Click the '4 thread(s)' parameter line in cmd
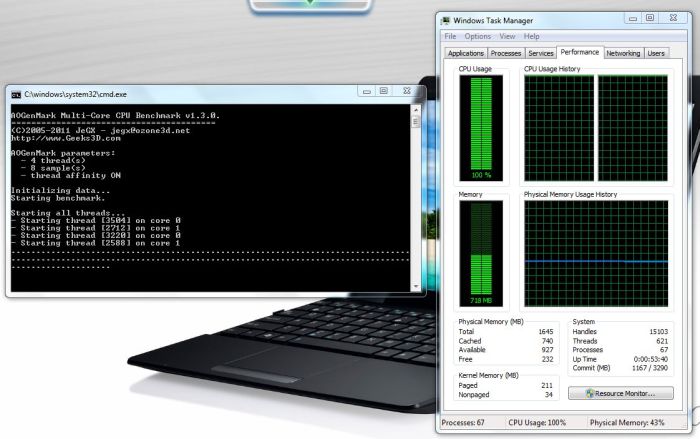 click(53, 161)
